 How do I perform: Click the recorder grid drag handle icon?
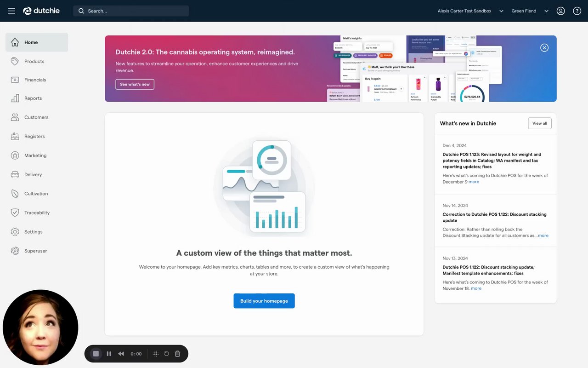156,354
